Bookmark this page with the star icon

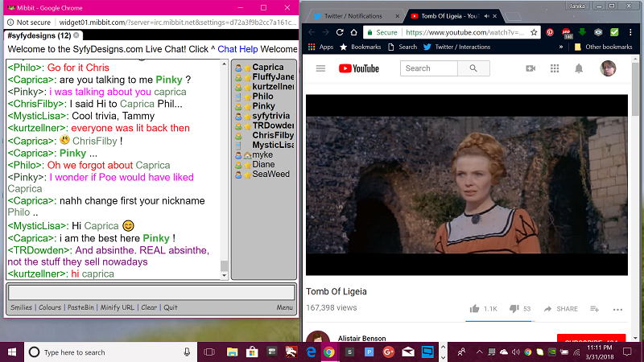click(x=534, y=32)
